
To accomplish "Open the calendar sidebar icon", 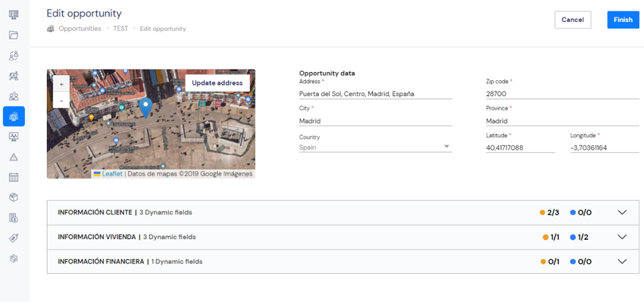I will click(14, 177).
